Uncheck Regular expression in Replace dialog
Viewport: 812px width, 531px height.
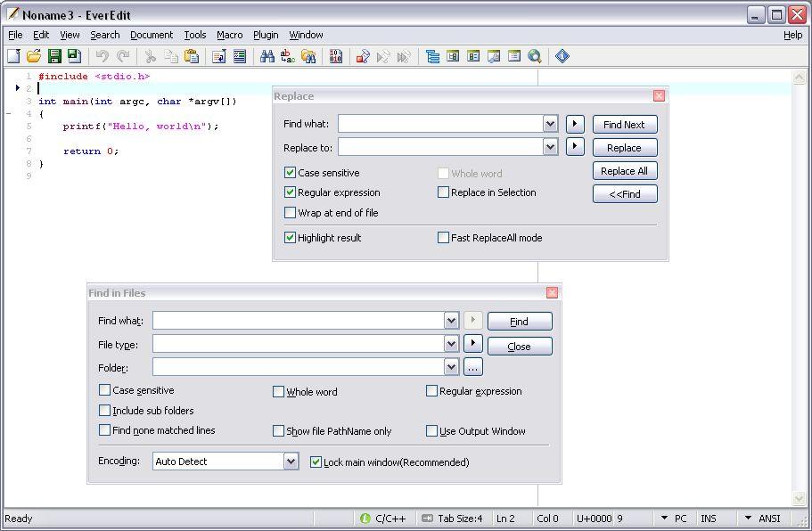click(x=290, y=192)
